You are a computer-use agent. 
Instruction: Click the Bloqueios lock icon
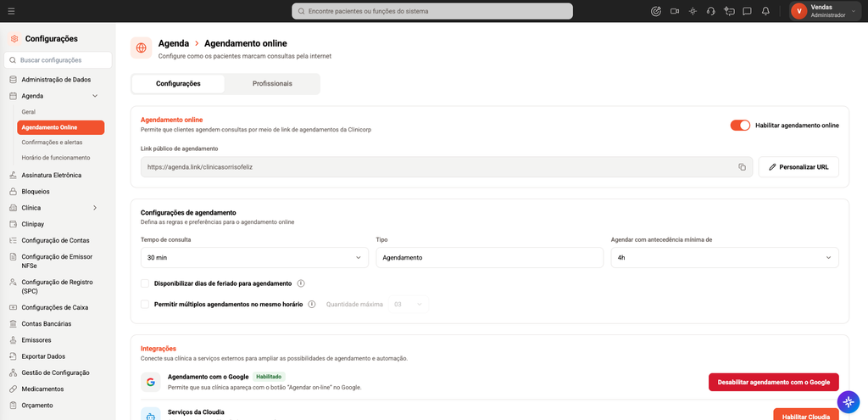13,192
